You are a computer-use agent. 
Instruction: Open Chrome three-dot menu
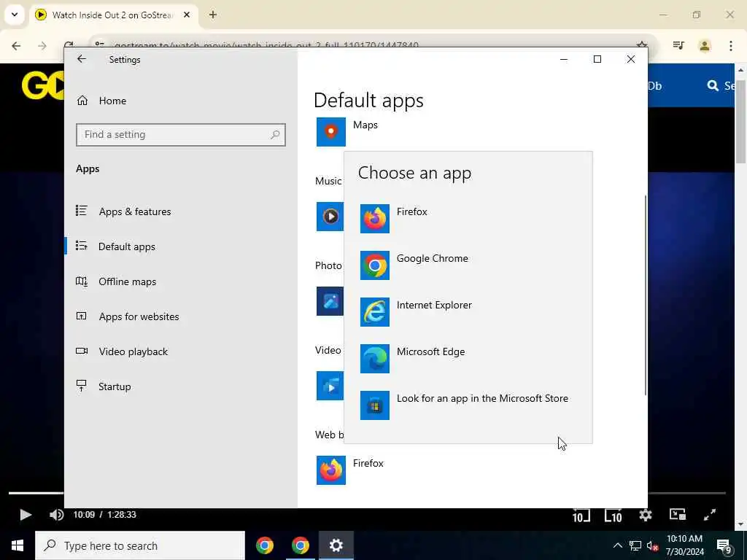click(x=731, y=46)
